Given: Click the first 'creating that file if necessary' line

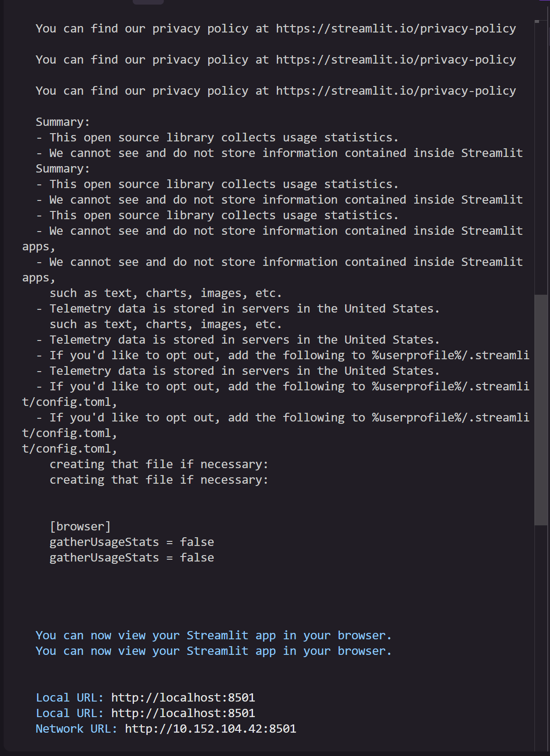Looking at the screenshot, I should pos(159,464).
